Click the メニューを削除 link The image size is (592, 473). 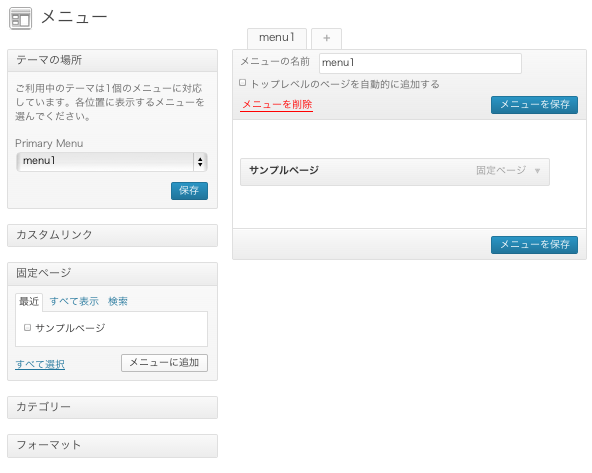tap(277, 105)
